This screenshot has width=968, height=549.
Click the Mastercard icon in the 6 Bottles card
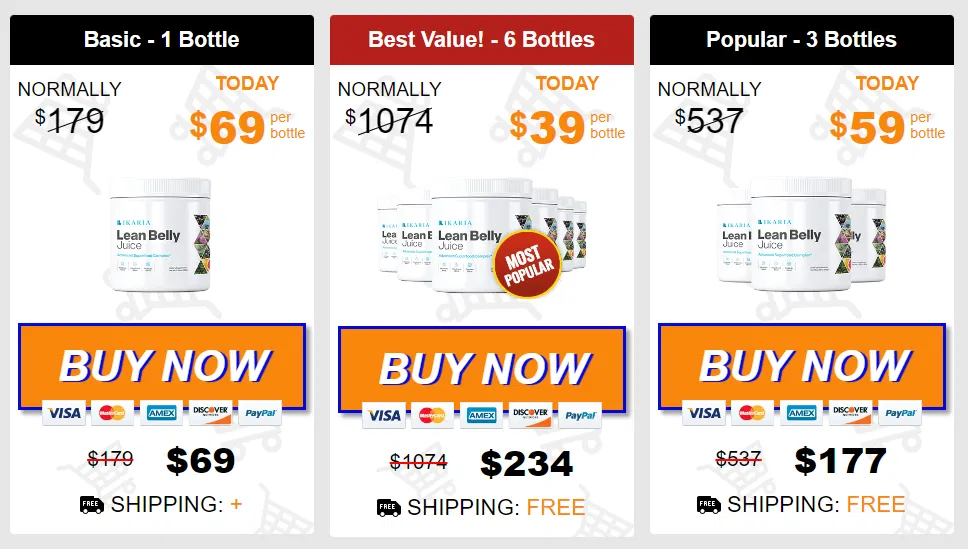click(x=432, y=416)
